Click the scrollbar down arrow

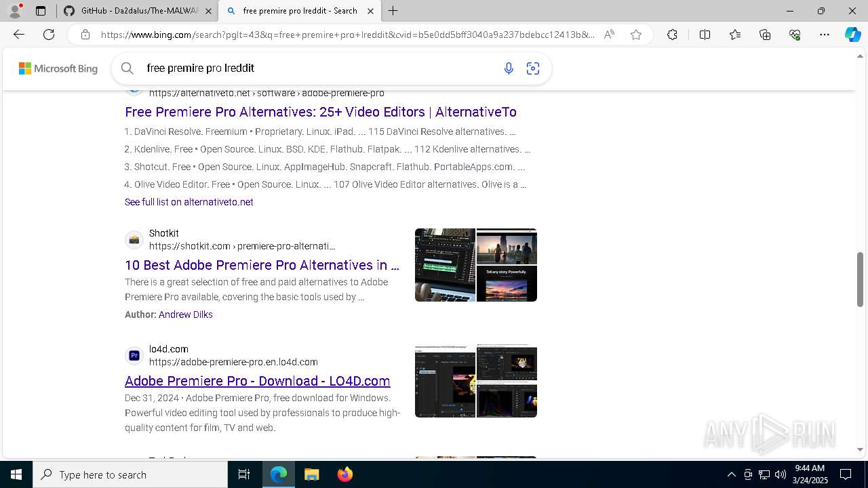click(861, 449)
